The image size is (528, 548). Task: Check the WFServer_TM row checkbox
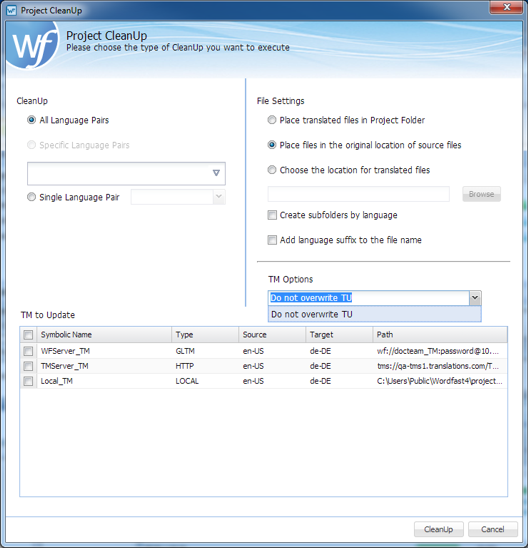click(28, 351)
